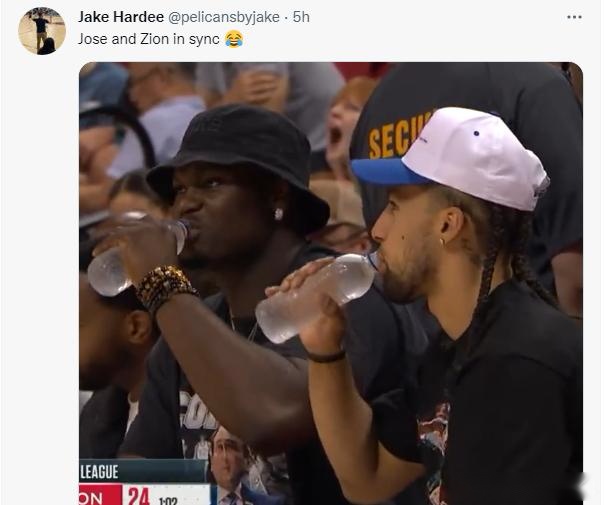The height and width of the screenshot is (505, 605).
Task: Open the tweet via 5h timestamp
Action: click(301, 17)
